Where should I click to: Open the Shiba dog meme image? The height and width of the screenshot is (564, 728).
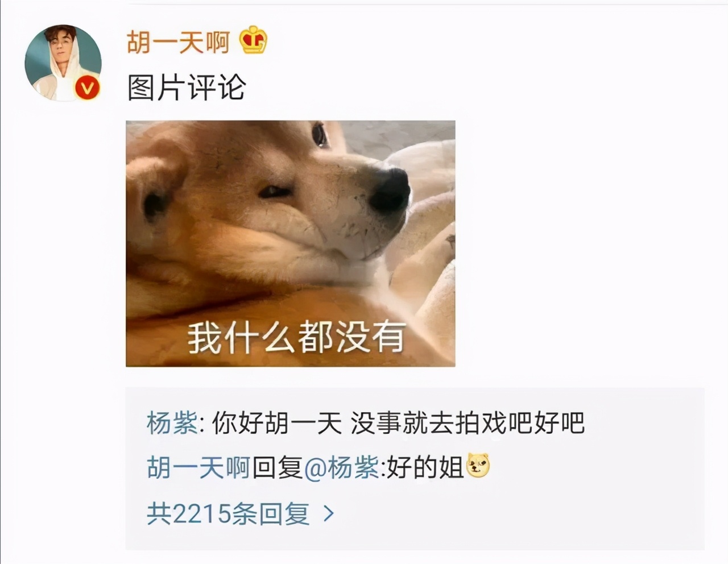point(291,243)
